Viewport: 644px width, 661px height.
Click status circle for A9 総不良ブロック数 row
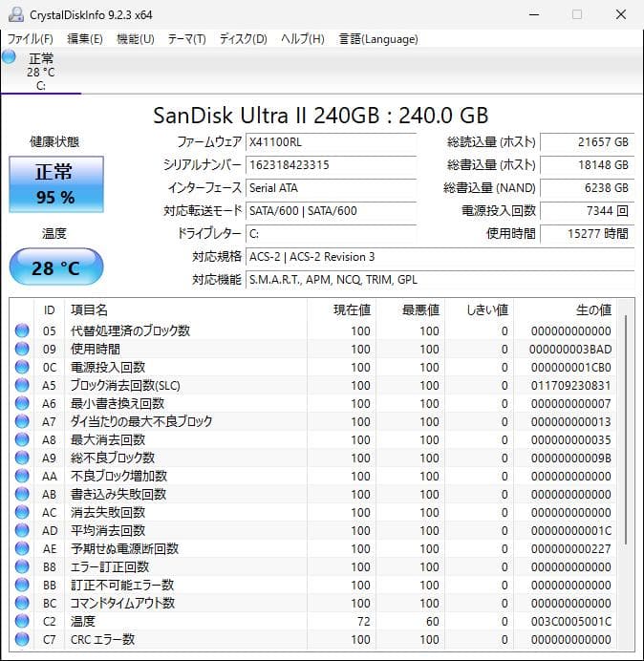tap(22, 458)
